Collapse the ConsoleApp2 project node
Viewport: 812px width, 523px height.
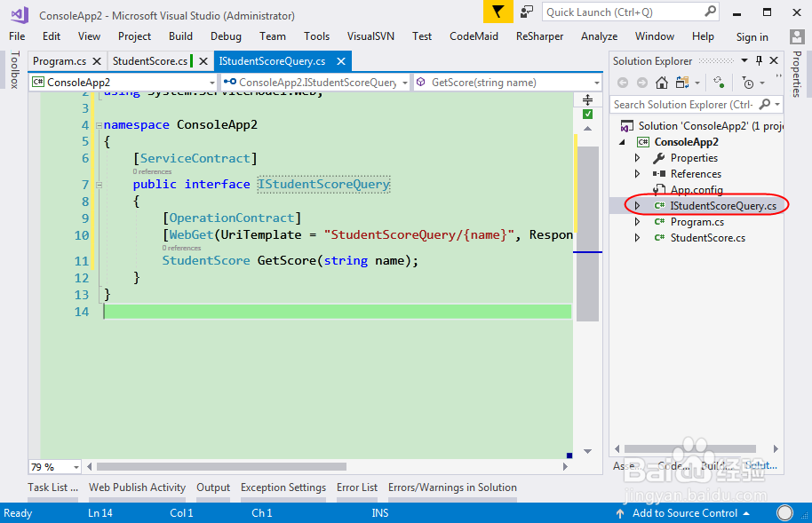[x=623, y=142]
